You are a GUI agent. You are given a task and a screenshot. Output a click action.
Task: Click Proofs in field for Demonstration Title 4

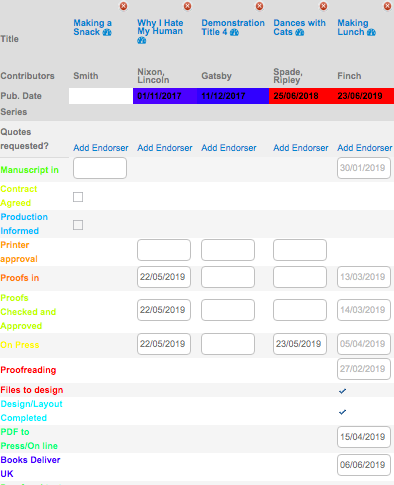pos(228,277)
